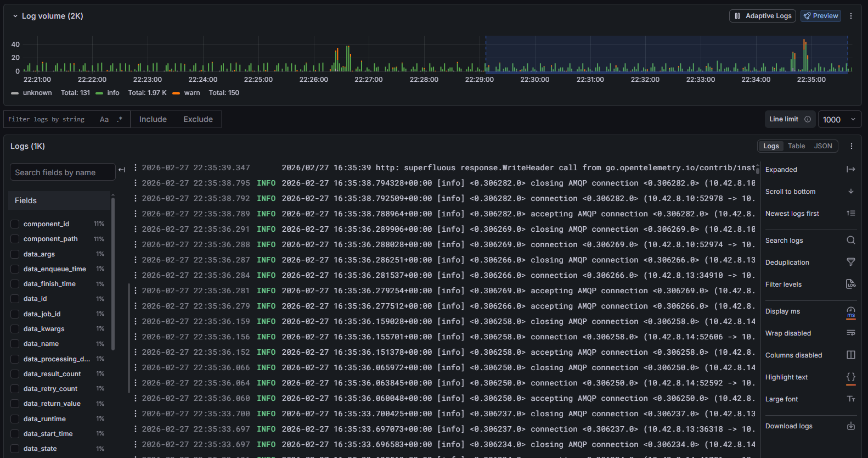868x458 pixels.
Task: Click the data_result_count field name
Action: tap(52, 374)
